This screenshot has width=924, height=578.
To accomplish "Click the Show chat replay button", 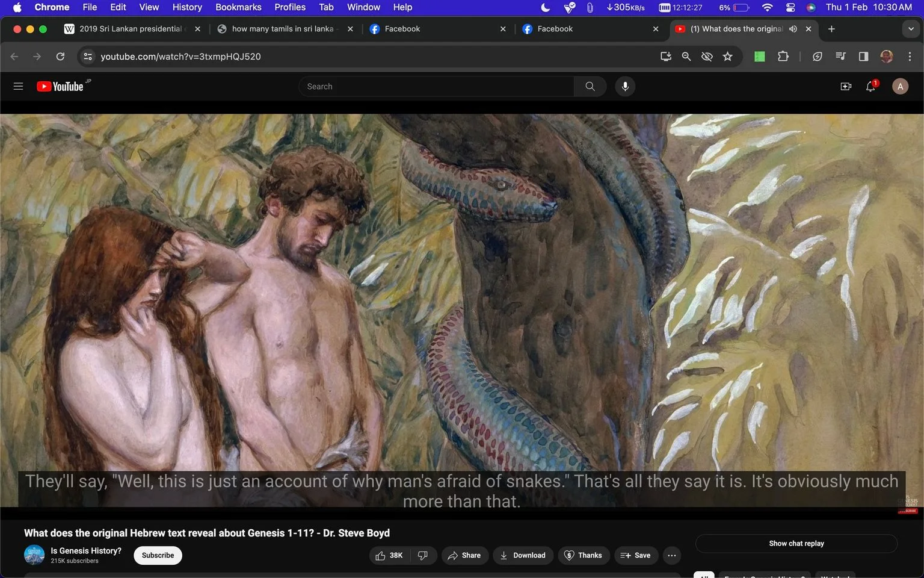I will click(796, 543).
